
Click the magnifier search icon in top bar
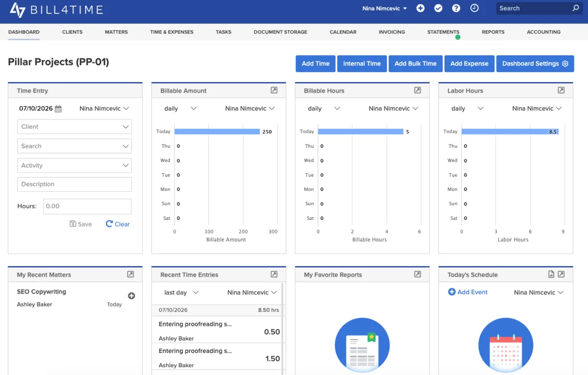click(576, 8)
